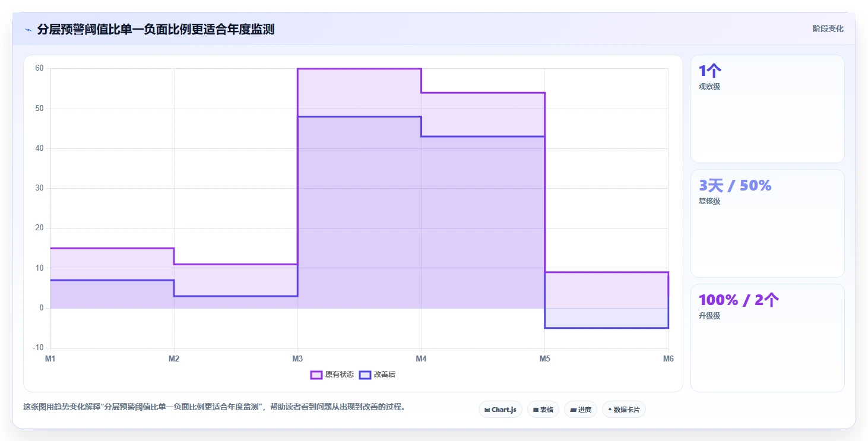Select the 表格 chip
This screenshot has width=868, height=441.
coord(543,410)
